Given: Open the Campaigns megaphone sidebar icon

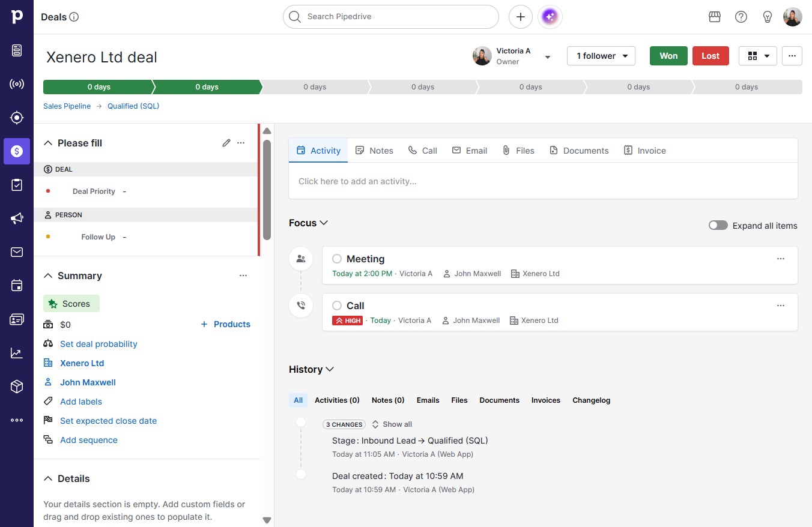Looking at the screenshot, I should 17,218.
